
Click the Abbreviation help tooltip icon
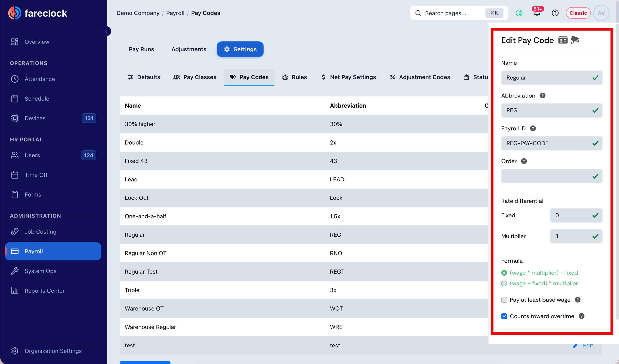[x=543, y=96]
